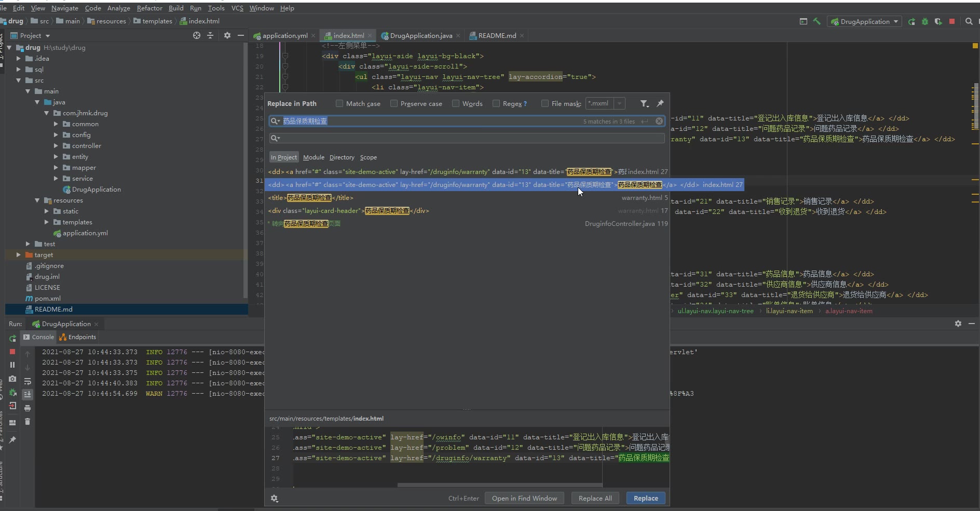Click the red Stop button in top toolbar
This screenshot has height=511, width=980.
[952, 21]
